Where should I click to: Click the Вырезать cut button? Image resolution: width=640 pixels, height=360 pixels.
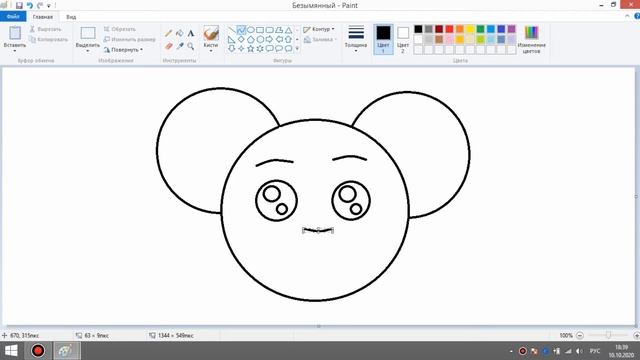(46, 29)
